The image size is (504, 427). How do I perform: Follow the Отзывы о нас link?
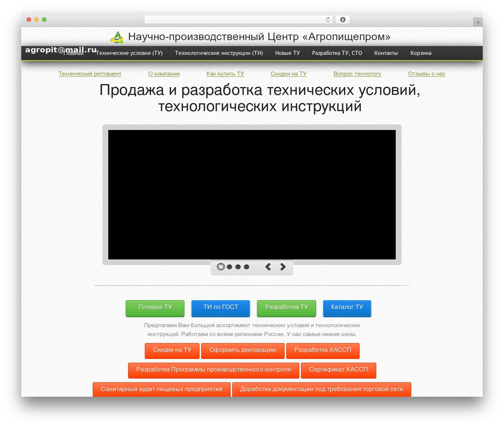pos(426,74)
